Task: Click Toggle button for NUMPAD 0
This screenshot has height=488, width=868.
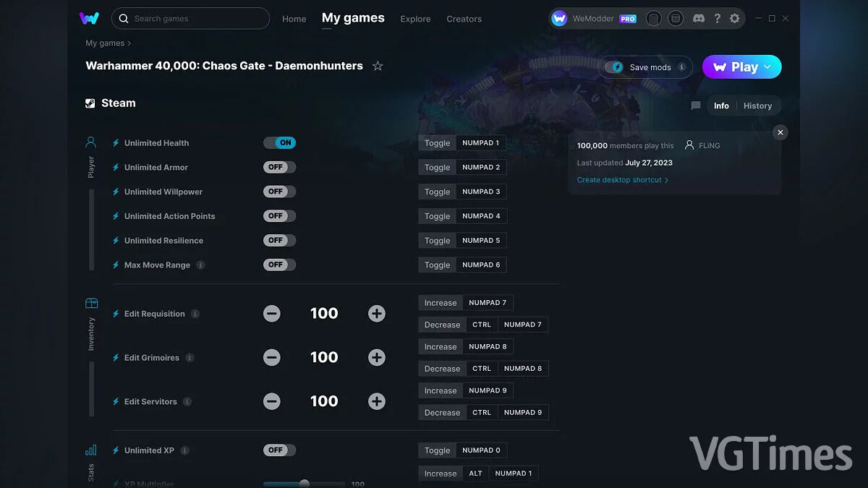Action: point(438,450)
